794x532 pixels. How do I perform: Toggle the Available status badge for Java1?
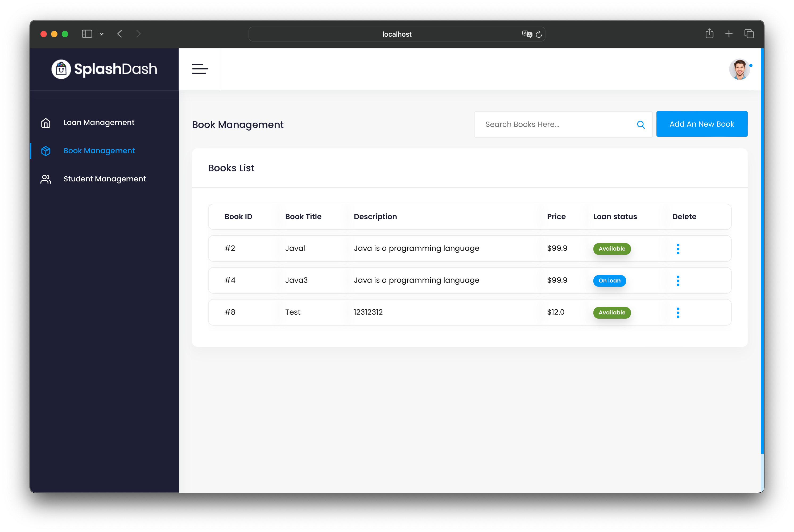tap(612, 248)
